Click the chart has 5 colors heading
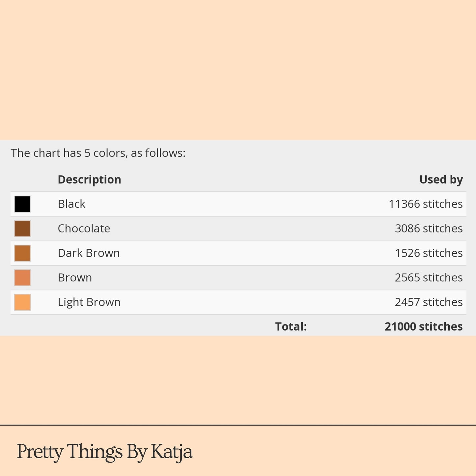Viewport: 476px width, 476px height. 98,153
